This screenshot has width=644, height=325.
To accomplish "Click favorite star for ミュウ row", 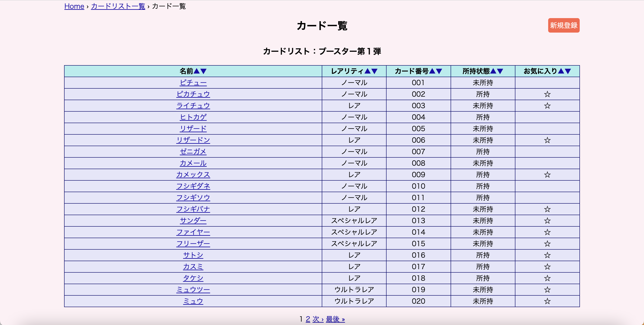I will coord(547,301).
